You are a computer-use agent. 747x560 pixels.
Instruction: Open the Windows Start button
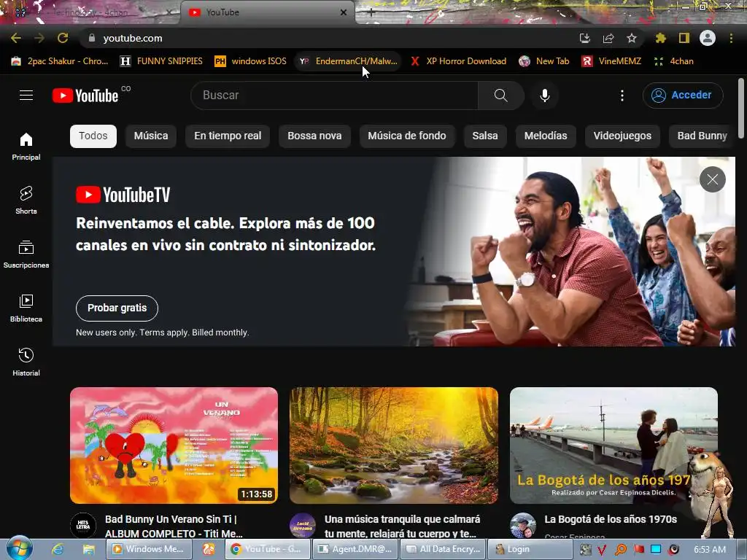tap(20, 549)
